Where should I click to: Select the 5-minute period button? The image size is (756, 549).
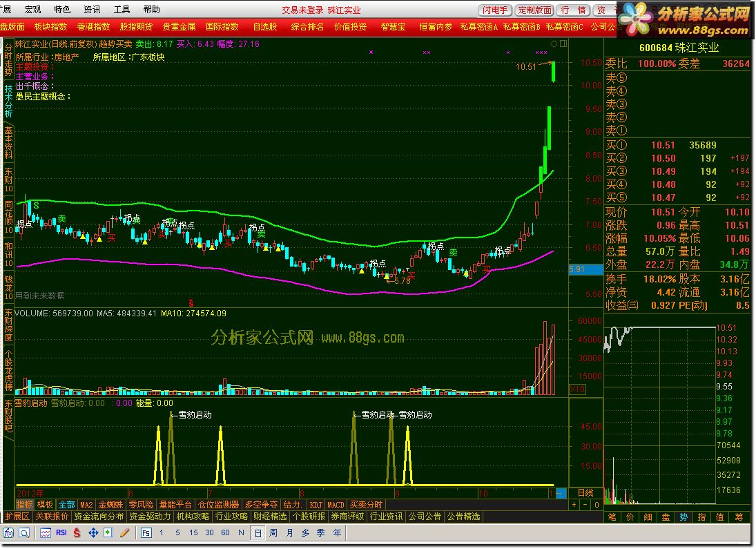(177, 532)
